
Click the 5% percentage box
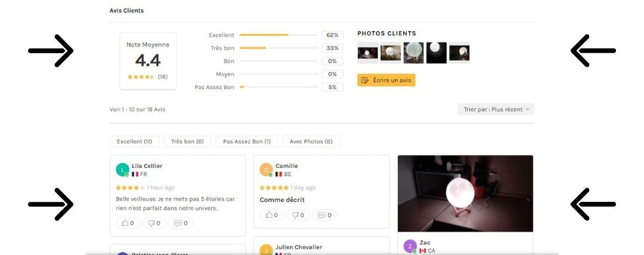332,87
